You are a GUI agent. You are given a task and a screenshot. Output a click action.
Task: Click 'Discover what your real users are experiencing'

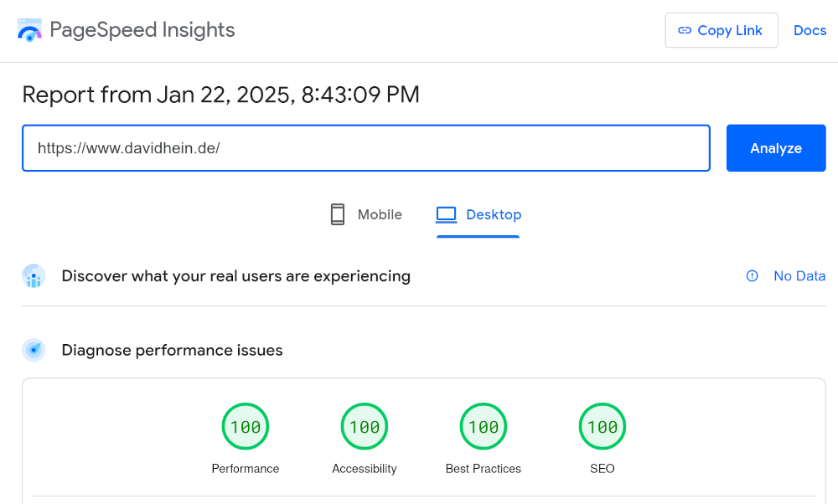pos(236,276)
